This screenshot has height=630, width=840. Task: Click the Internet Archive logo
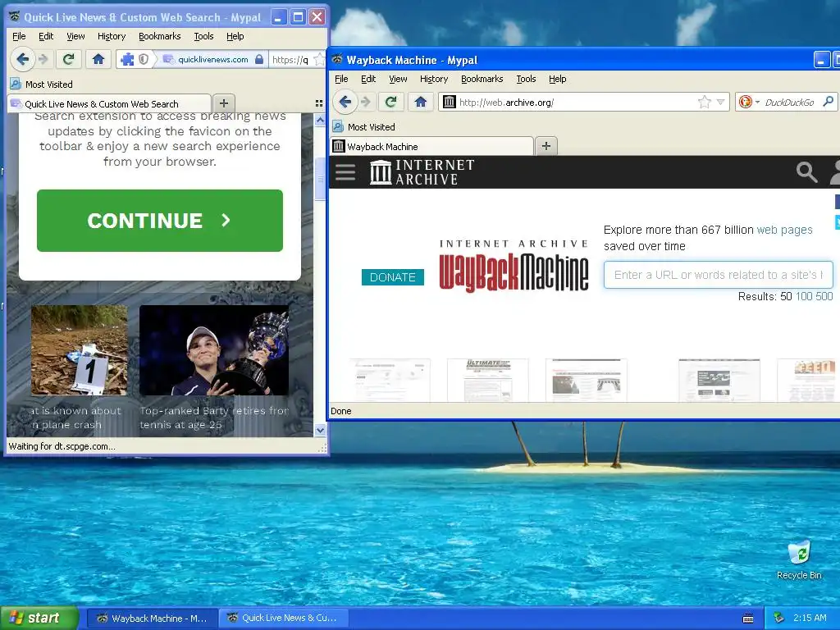tap(422, 172)
